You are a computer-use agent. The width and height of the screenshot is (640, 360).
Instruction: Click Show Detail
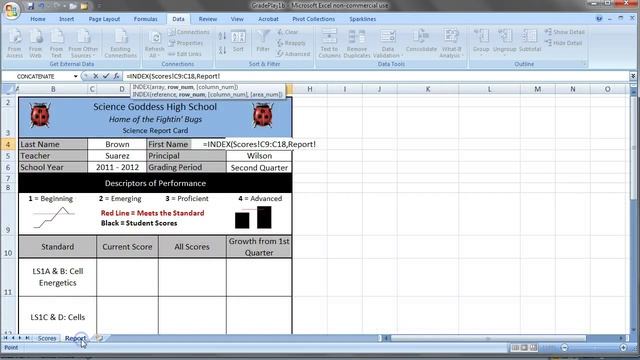[x=564, y=32]
